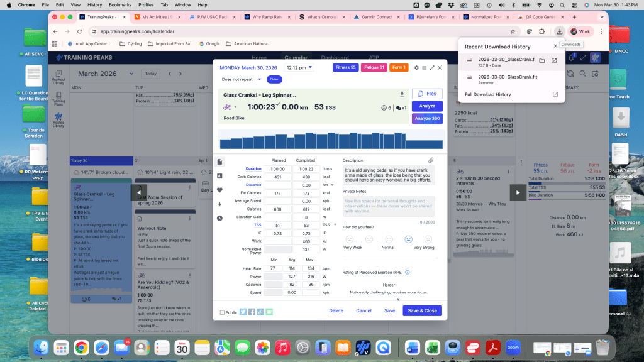This screenshot has width=644, height=362.
Task: Open downloaded GlassCrank file in new tab
Action: tap(554, 61)
